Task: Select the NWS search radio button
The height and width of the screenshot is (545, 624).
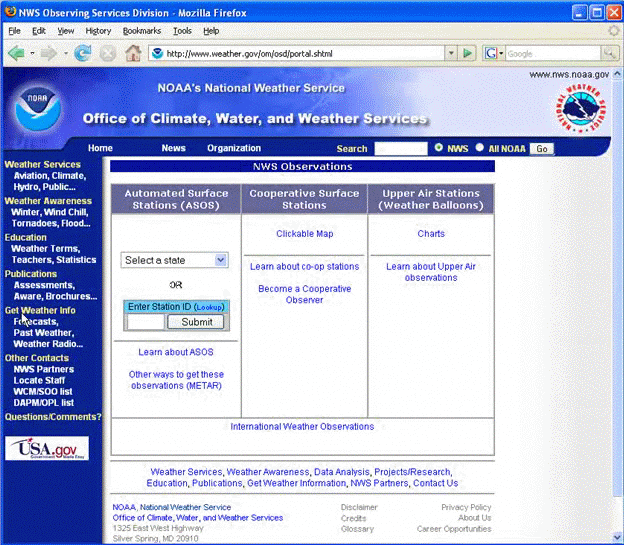Action: click(439, 148)
